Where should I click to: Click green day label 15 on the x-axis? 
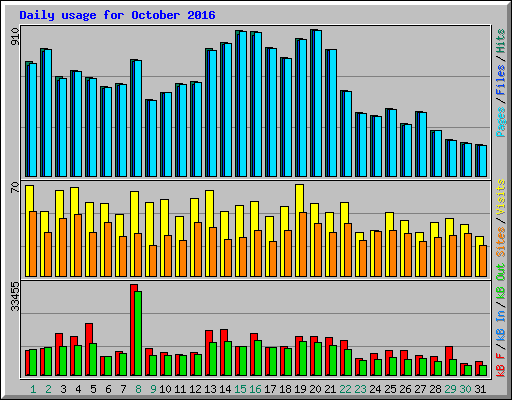[x=240, y=389]
